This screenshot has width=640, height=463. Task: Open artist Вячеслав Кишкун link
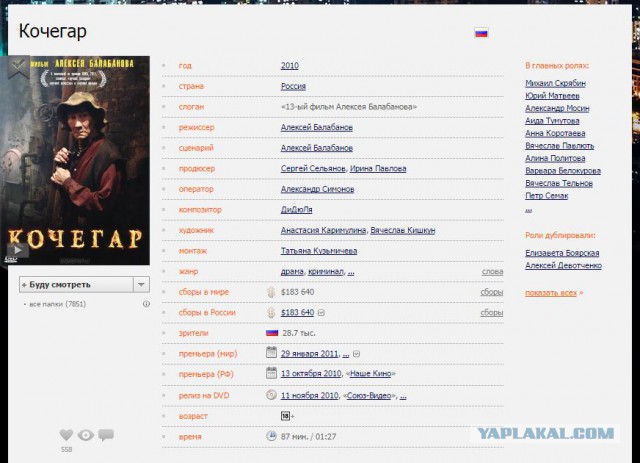[403, 230]
